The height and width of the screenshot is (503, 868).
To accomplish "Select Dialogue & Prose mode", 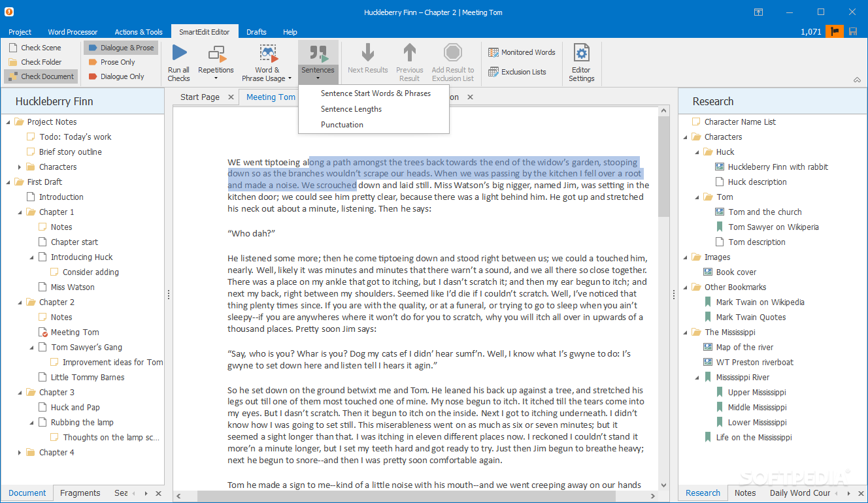I will (x=121, y=48).
